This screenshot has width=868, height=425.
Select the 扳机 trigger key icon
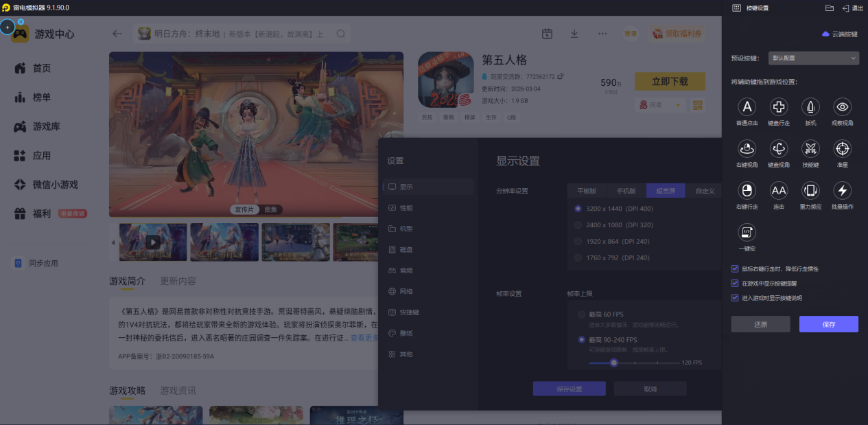(810, 106)
